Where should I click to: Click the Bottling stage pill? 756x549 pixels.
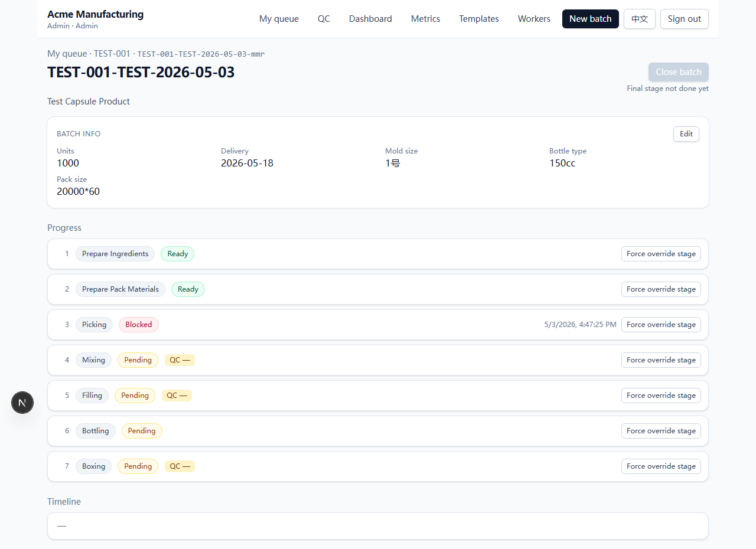point(96,431)
